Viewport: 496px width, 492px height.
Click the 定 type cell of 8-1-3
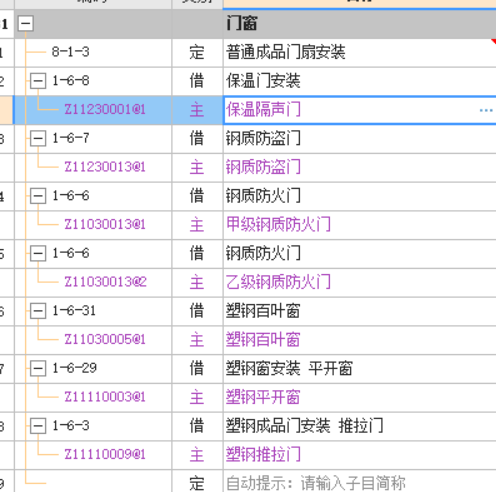pos(197,53)
